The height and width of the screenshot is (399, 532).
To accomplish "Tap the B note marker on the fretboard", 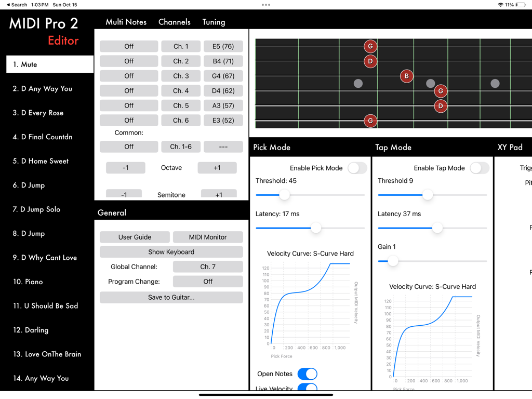I will point(406,76).
